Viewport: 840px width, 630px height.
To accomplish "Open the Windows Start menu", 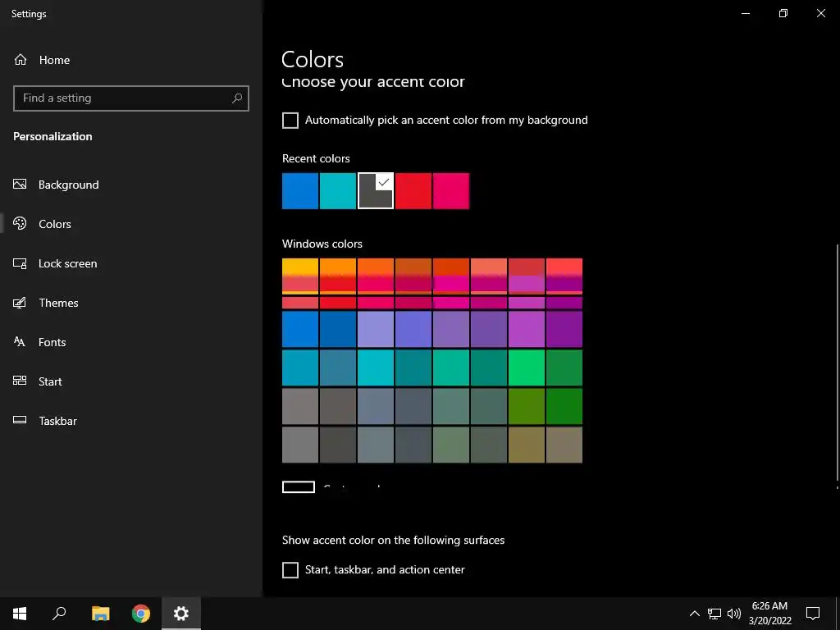I will [20, 614].
